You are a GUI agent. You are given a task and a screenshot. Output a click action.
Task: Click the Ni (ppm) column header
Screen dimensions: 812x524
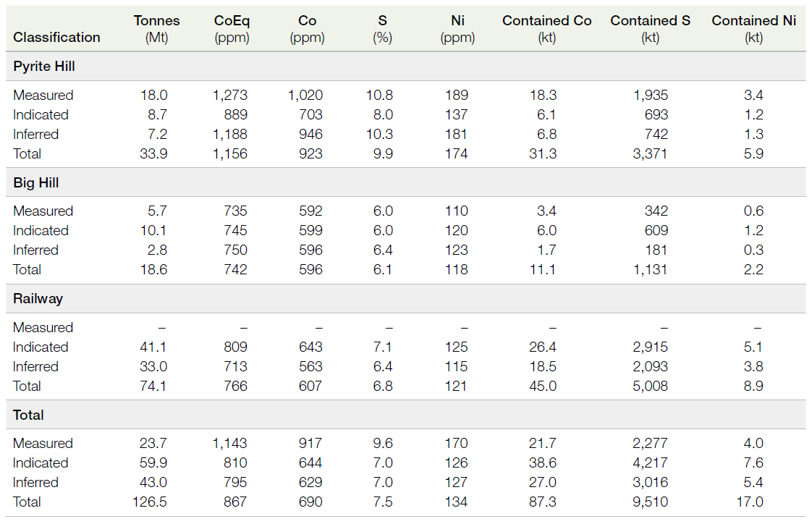pyautogui.click(x=457, y=29)
